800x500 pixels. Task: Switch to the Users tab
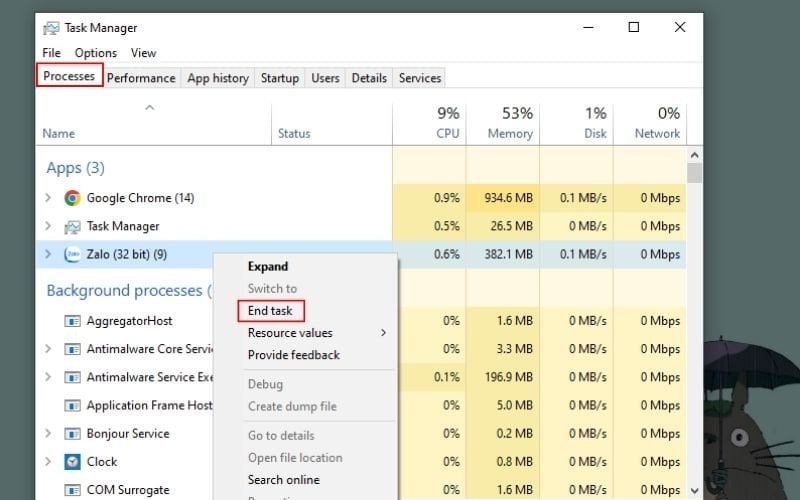click(326, 78)
